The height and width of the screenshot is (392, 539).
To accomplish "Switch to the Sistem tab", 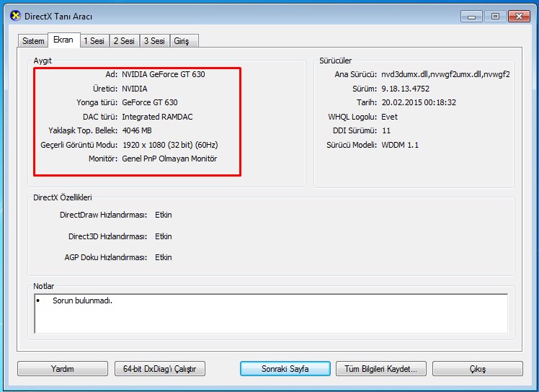I will (33, 41).
